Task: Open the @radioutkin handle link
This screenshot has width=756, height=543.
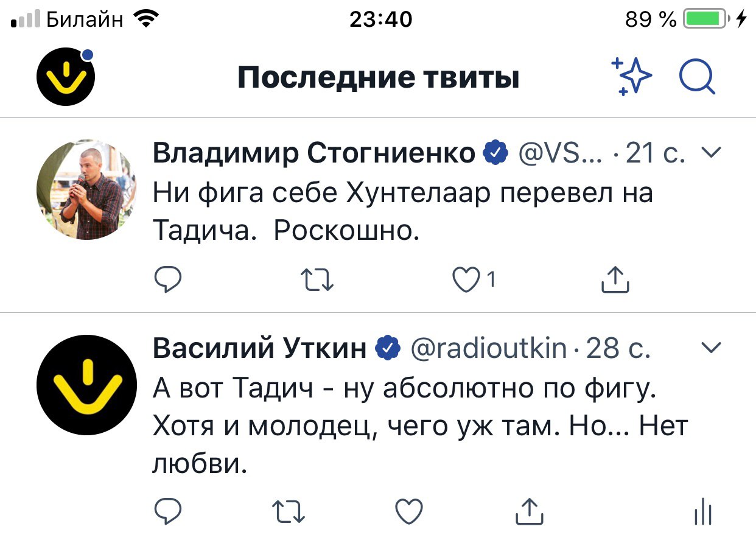Action: click(489, 348)
